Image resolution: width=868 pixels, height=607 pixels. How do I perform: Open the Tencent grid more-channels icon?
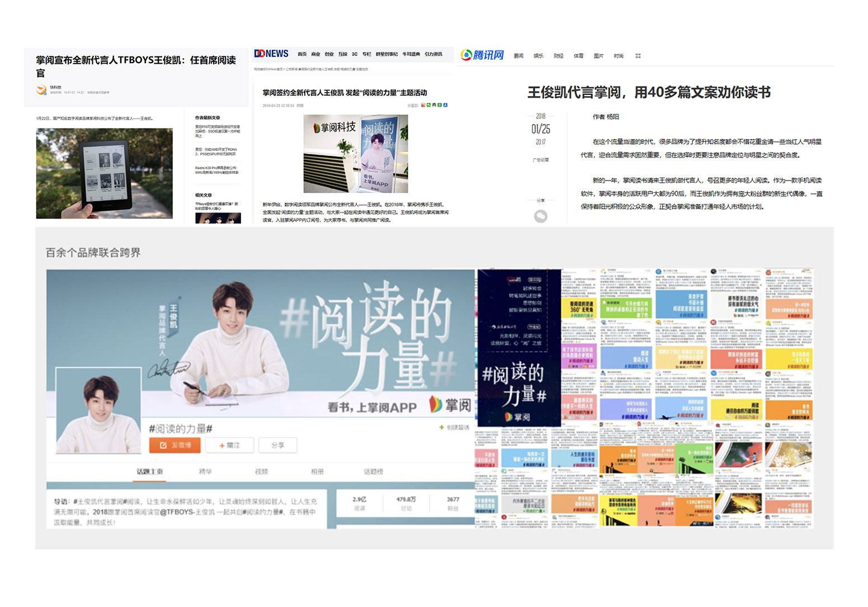[638, 56]
